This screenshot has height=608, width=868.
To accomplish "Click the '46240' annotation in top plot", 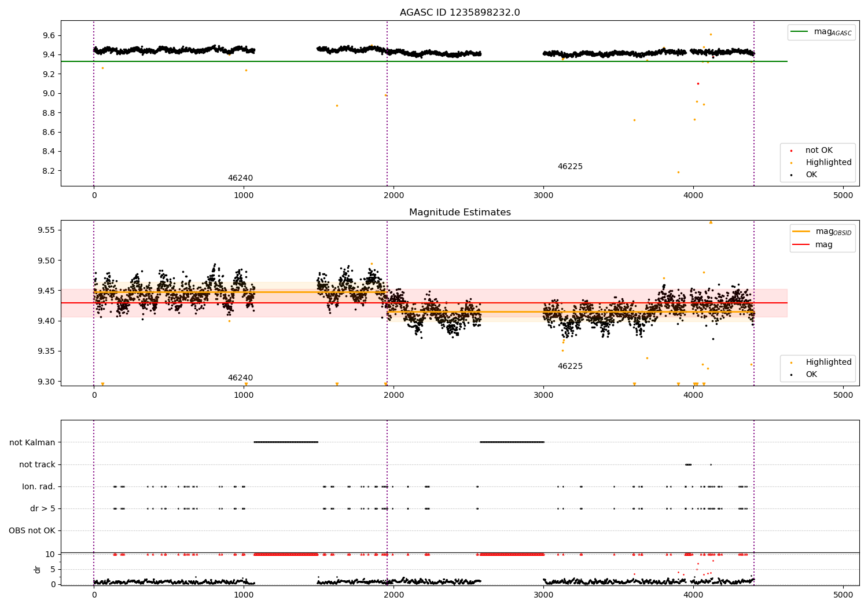I will [240, 178].
